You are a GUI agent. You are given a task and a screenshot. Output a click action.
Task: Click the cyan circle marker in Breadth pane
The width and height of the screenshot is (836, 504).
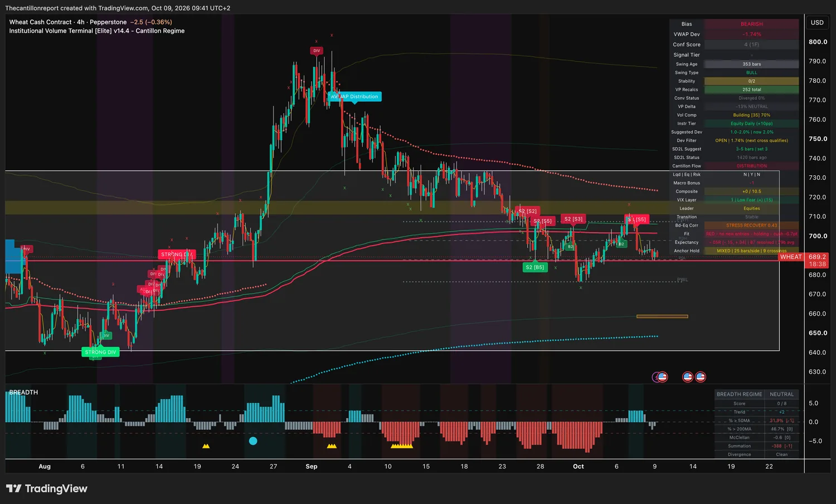click(x=253, y=441)
